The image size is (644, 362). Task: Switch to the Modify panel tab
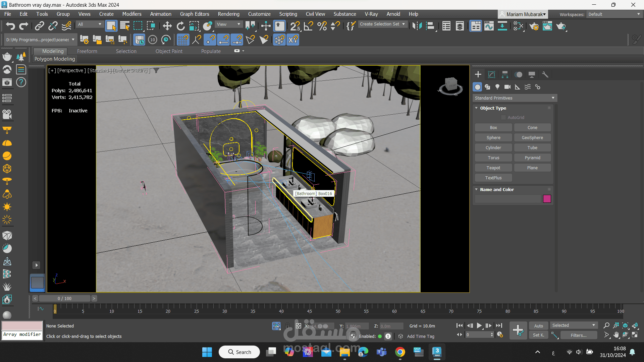tap(491, 74)
